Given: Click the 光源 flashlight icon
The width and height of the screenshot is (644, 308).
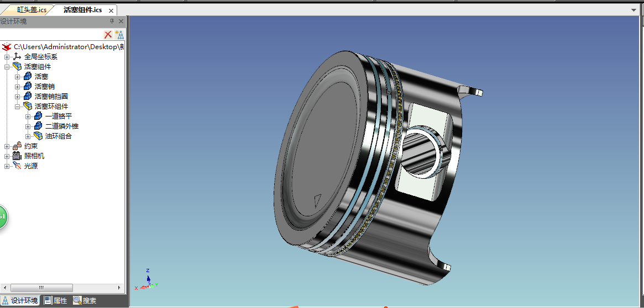Looking at the screenshot, I should point(17,166).
